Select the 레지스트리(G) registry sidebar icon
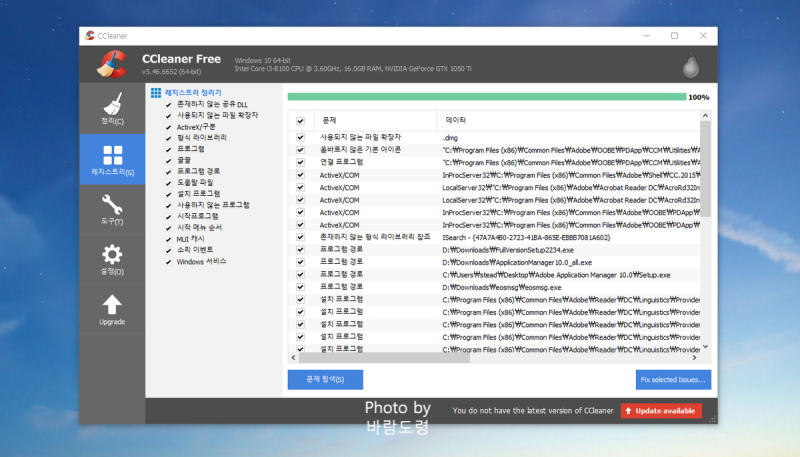This screenshot has width=800, height=457. (x=112, y=159)
